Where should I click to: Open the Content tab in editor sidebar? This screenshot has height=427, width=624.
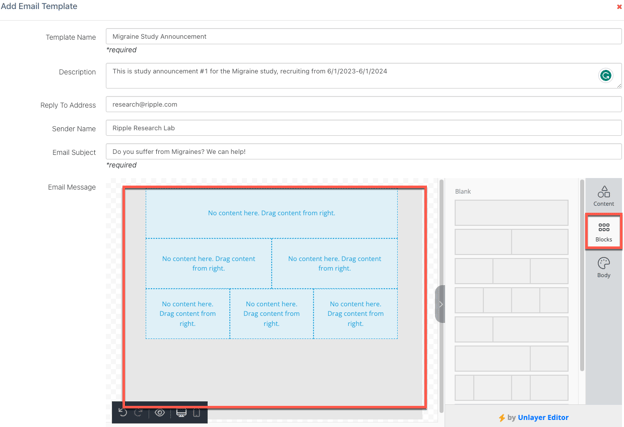603,196
